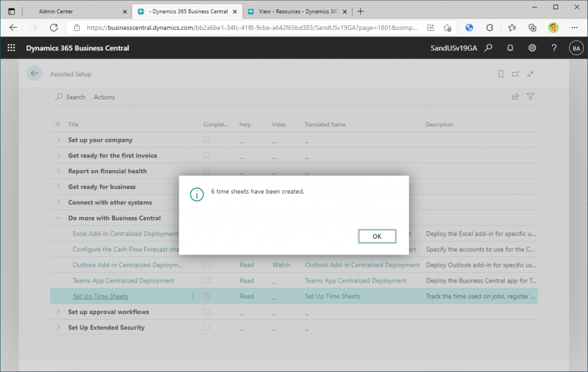Open the Actions menu

coord(104,97)
